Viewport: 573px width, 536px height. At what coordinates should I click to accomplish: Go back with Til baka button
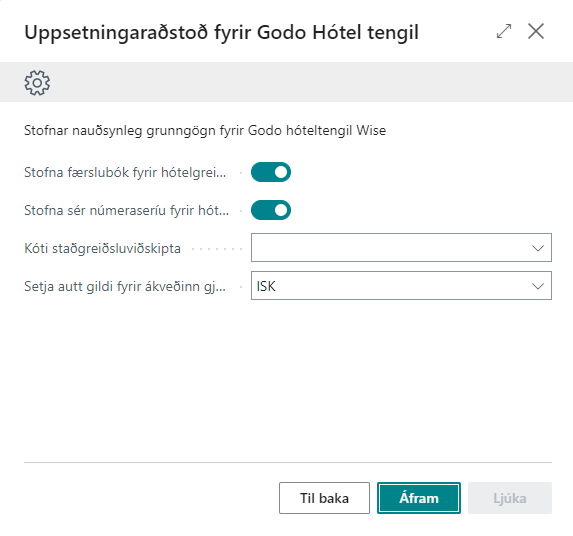click(x=325, y=498)
